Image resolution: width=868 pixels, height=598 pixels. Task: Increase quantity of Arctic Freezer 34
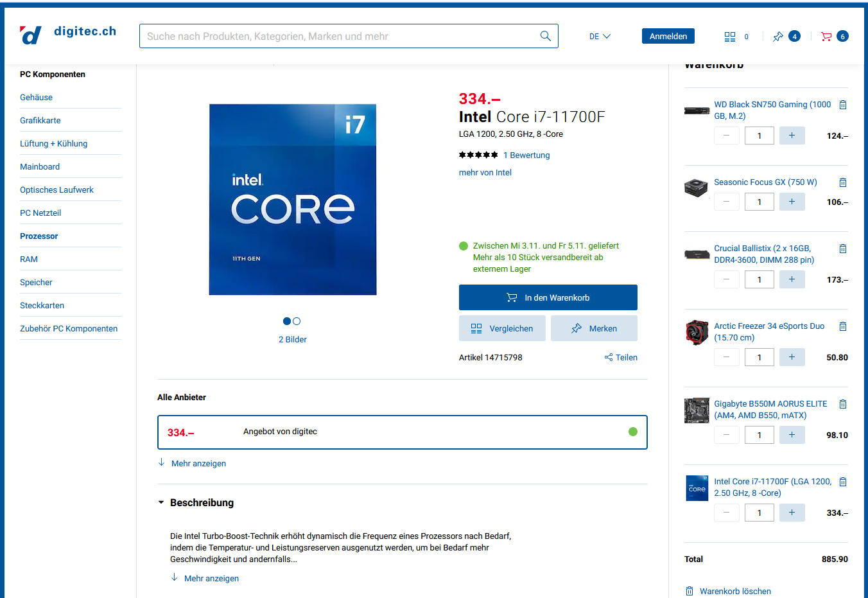[792, 357]
